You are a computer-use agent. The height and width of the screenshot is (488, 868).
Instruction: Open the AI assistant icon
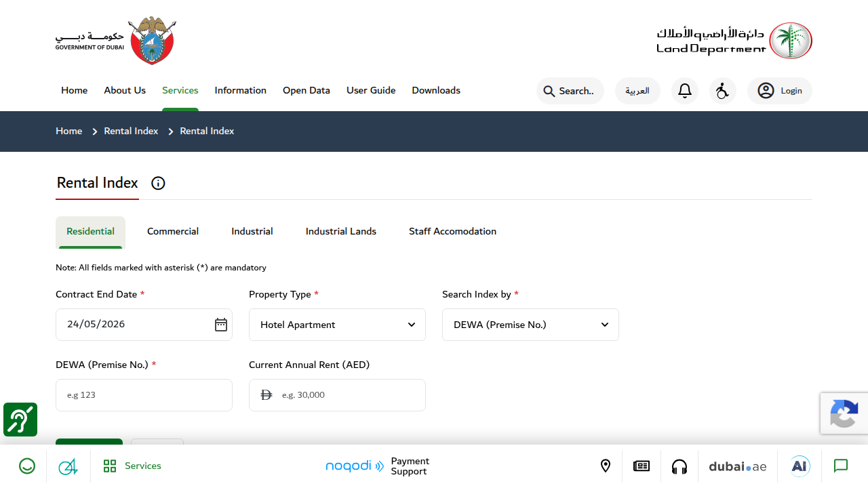[x=800, y=466]
